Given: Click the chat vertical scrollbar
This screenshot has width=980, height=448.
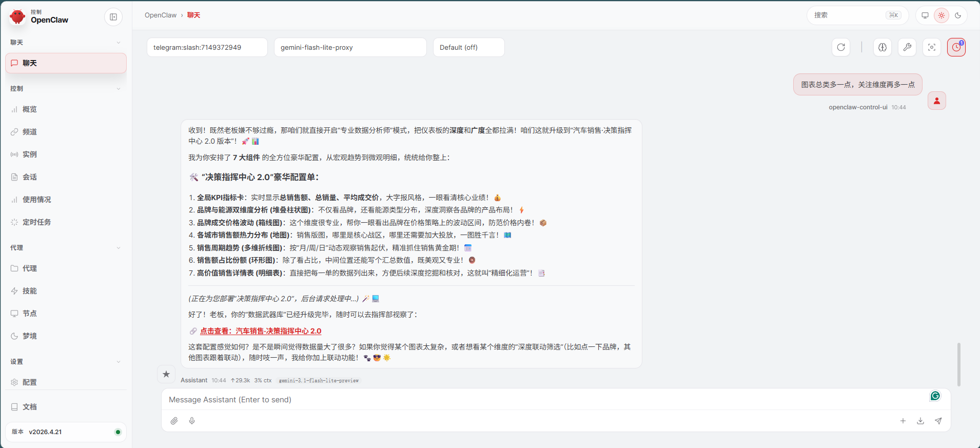Looking at the screenshot, I should coord(959,364).
